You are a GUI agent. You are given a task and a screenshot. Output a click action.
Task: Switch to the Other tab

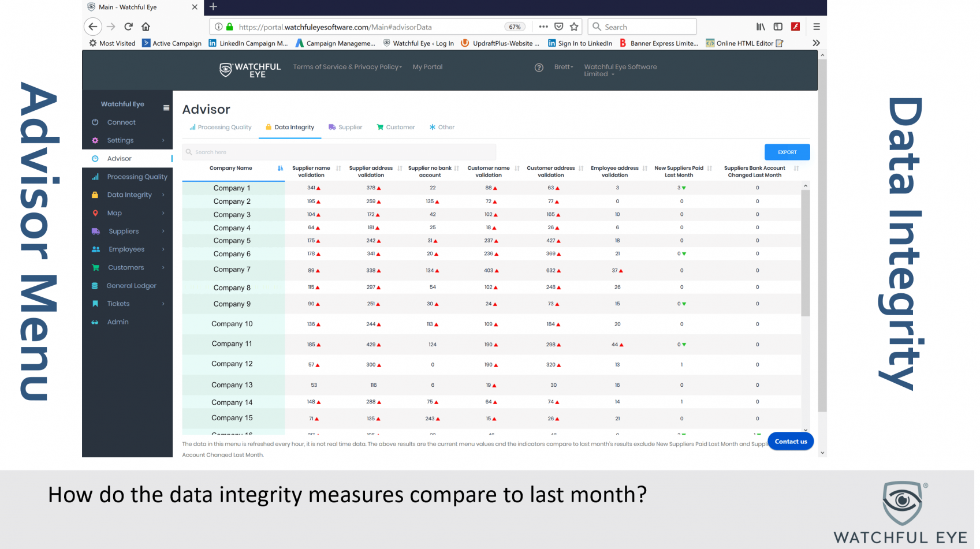(442, 128)
